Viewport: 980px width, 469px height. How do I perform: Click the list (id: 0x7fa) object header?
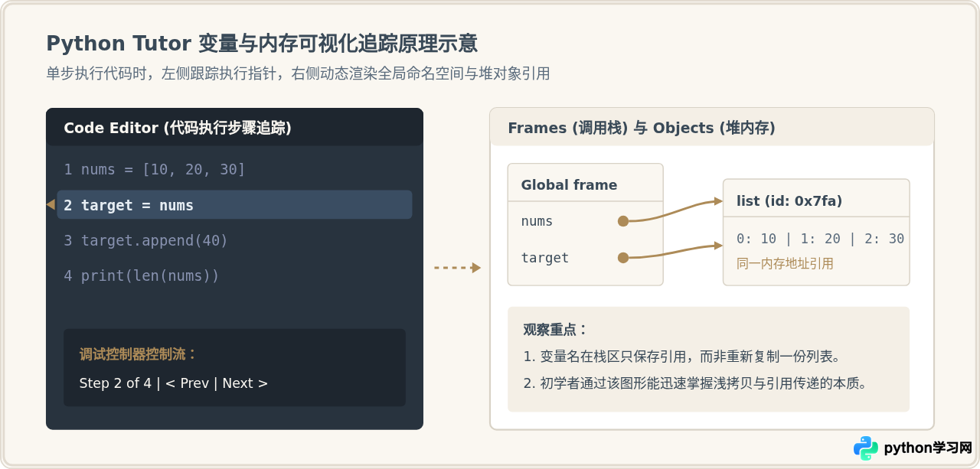point(789,200)
